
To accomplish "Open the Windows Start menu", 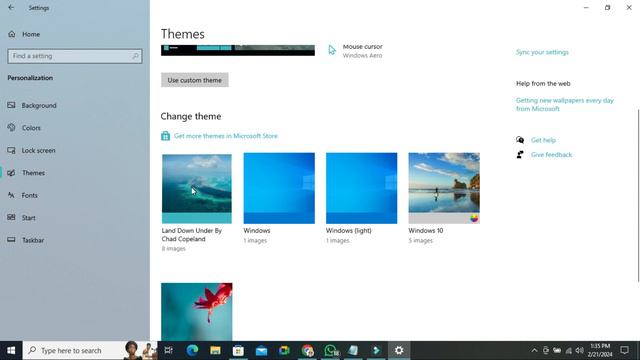I will click(x=11, y=350).
